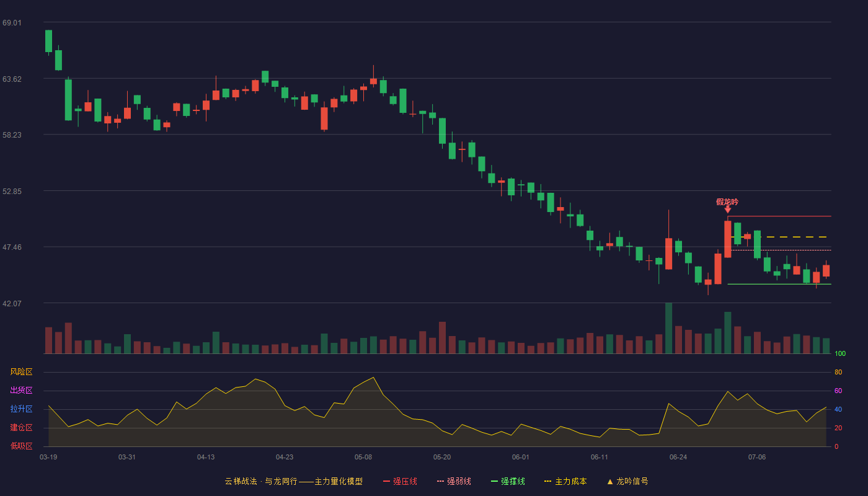Click the 07-06 date label
Screen dimensions: 868x496
pos(757,457)
